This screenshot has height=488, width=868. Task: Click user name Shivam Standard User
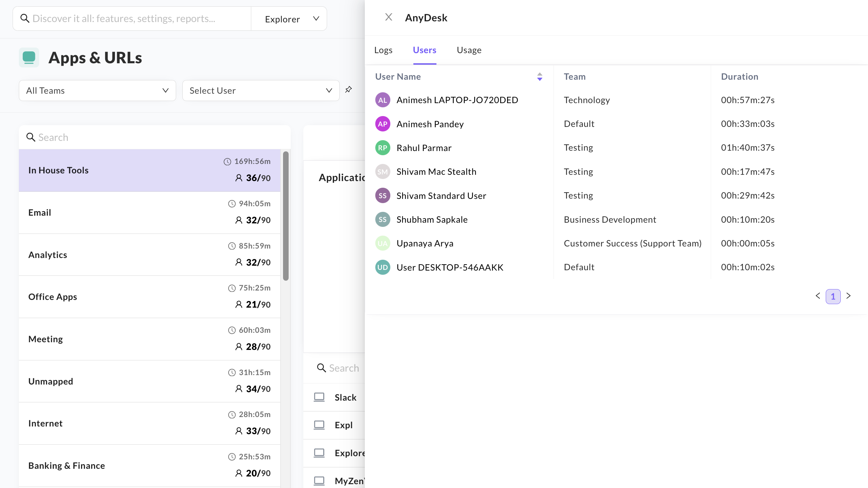pos(441,196)
